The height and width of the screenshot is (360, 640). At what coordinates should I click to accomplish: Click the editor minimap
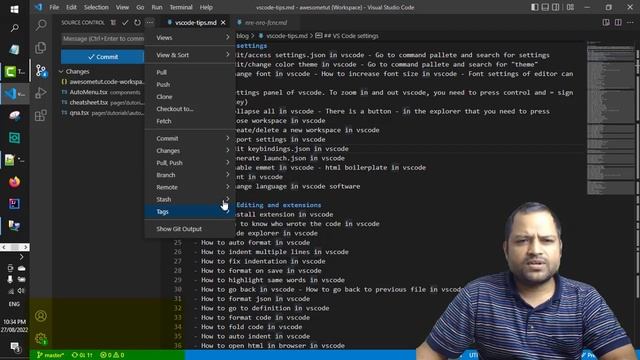click(610, 118)
